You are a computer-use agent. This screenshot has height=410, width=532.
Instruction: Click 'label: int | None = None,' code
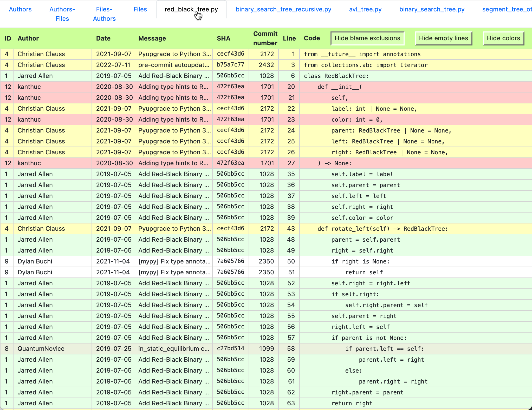[374, 109]
